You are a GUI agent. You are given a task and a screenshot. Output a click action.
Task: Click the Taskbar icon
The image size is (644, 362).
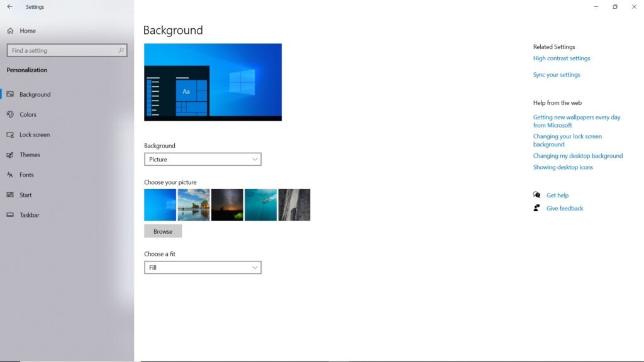pyautogui.click(x=10, y=215)
